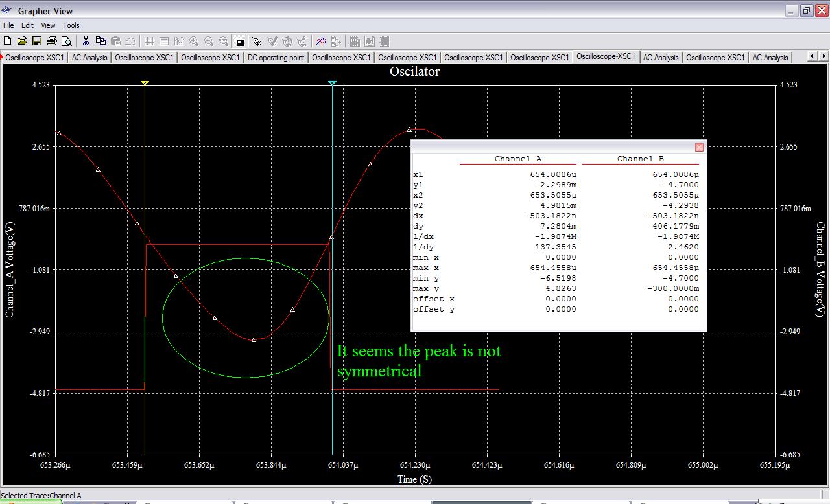Switch to the DC operating point tab
This screenshot has width=830, height=504.
click(x=276, y=58)
